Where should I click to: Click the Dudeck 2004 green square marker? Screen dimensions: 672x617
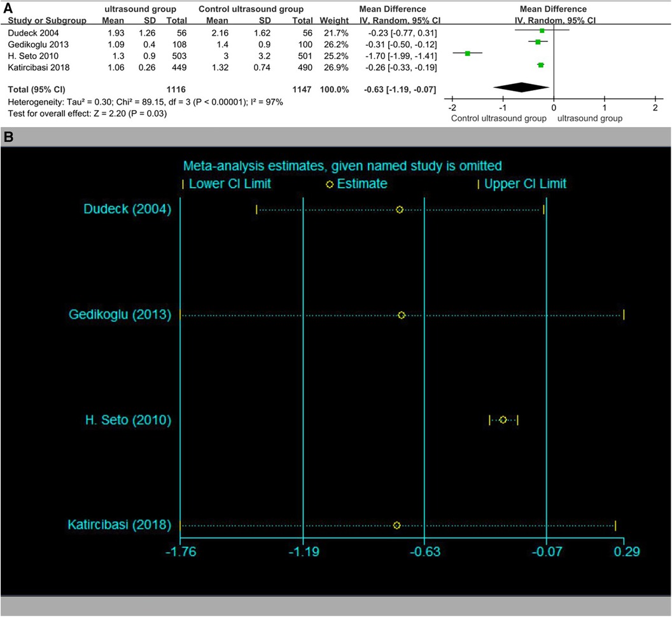[542, 31]
